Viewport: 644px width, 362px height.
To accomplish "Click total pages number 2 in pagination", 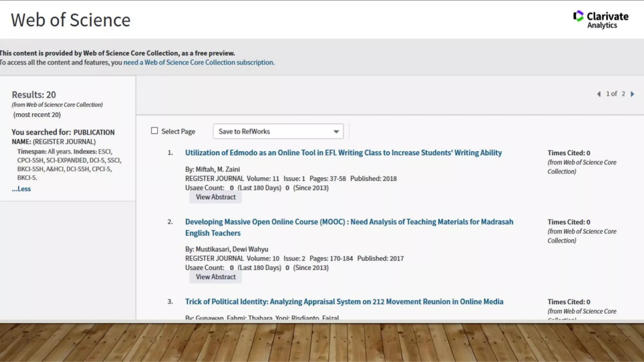I will tap(623, 94).
